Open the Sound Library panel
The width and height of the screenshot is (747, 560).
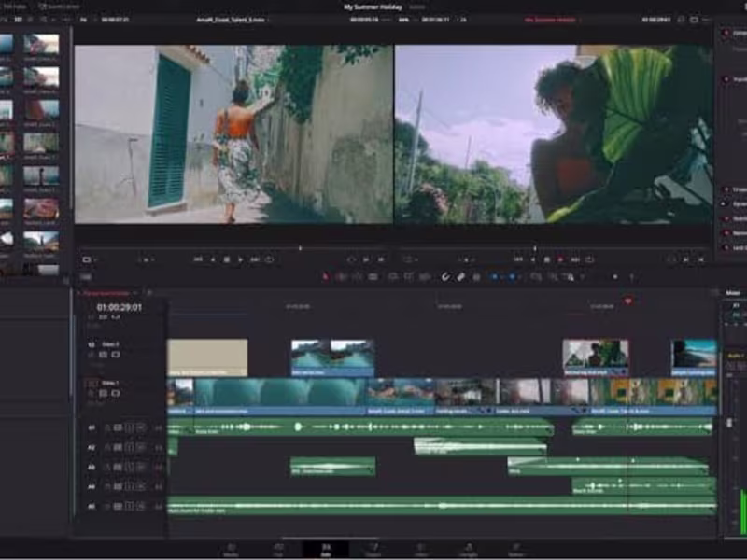[x=56, y=7]
